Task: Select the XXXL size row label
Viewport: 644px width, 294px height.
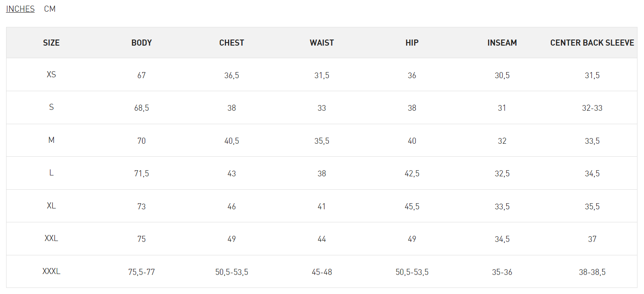Action: (x=51, y=271)
